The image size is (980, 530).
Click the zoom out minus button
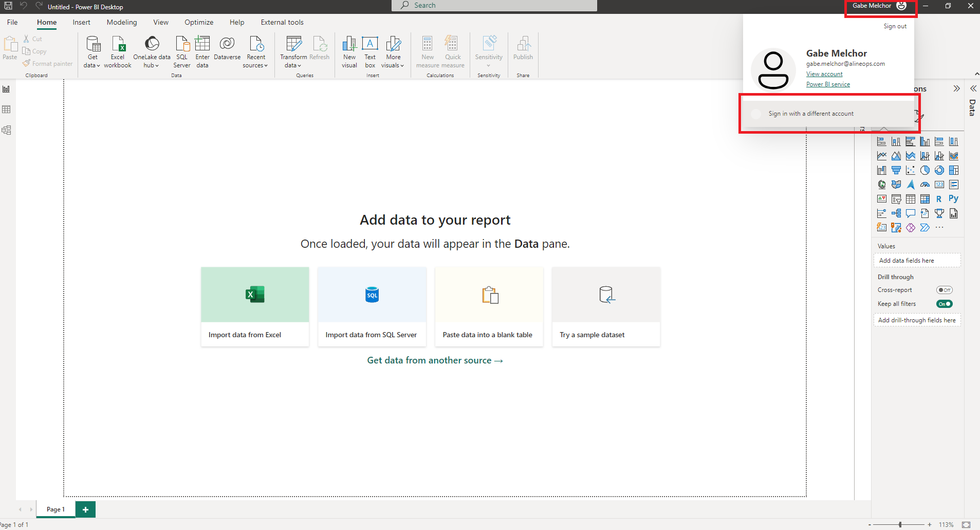[x=870, y=525]
